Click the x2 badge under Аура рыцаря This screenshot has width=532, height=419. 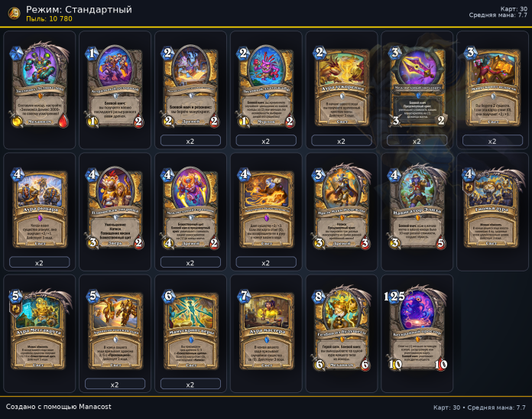(x=39, y=262)
